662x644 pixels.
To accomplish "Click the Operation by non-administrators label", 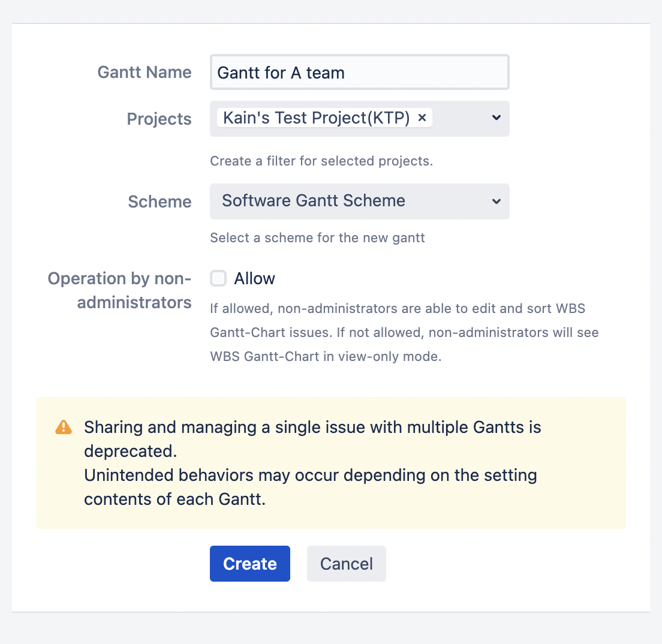I will coord(119,290).
